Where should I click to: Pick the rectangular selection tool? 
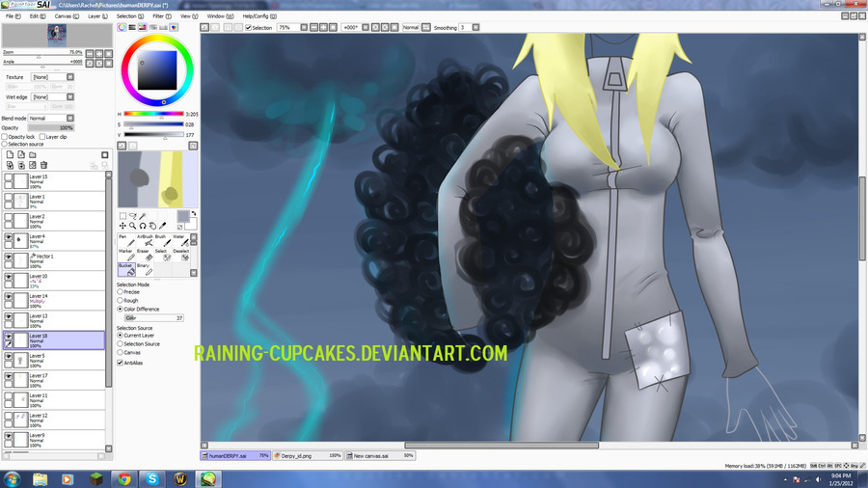click(x=122, y=216)
